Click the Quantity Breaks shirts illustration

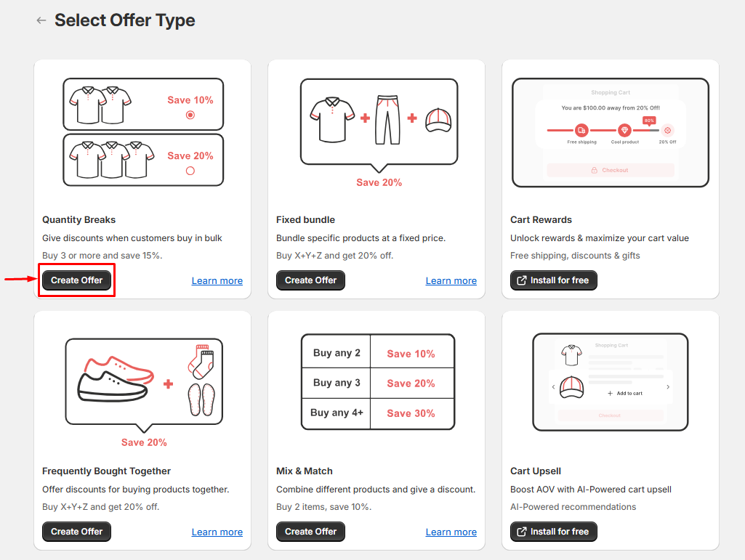[142, 131]
